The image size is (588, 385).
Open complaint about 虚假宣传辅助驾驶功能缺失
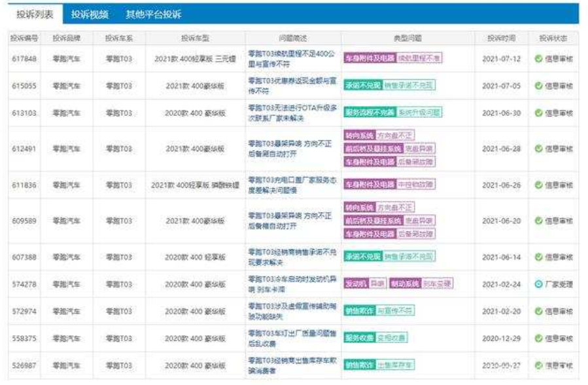[292, 311]
